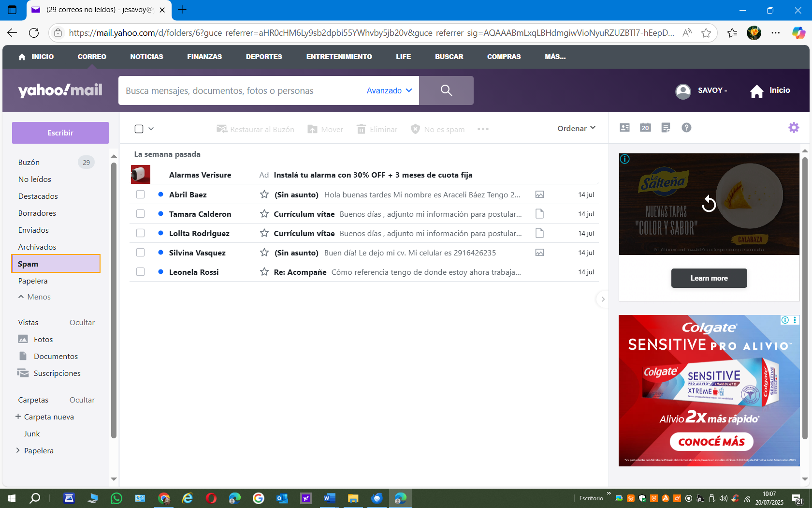The image size is (812, 508).
Task: Open the Calendar icon in right toolbar
Action: [645, 128]
